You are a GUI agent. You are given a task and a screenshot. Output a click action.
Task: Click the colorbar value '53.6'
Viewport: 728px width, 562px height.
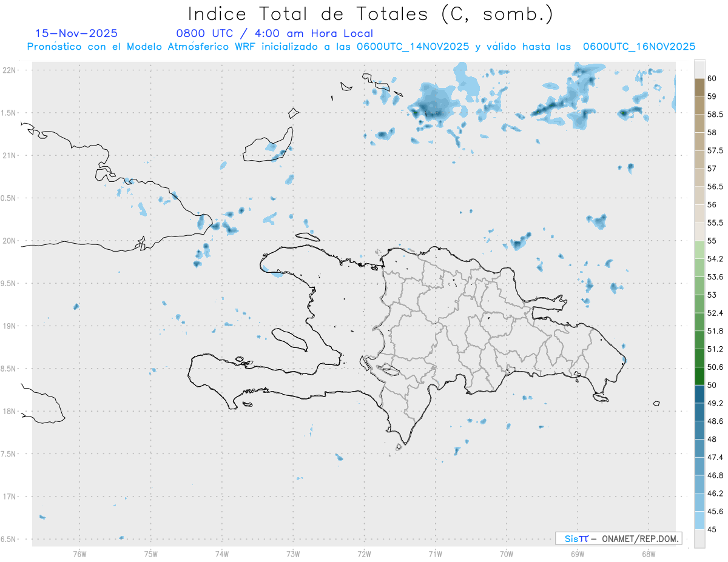(x=715, y=277)
